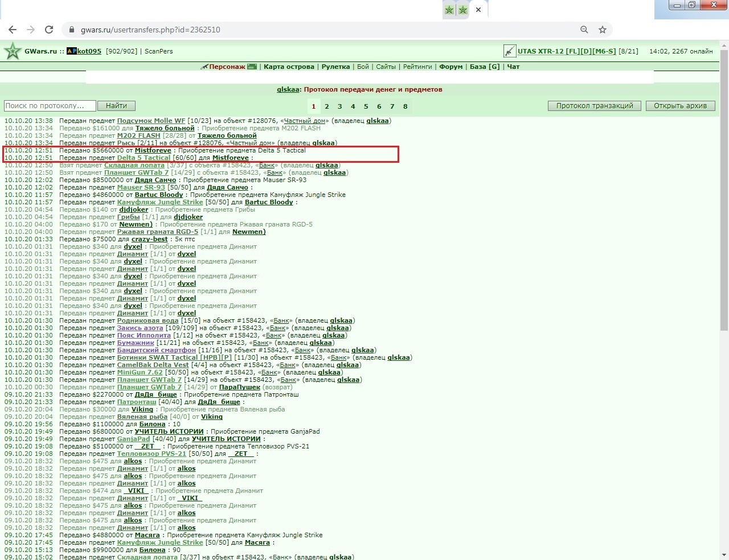Click the GWars green star logo
The image size is (729, 560).
12,51
